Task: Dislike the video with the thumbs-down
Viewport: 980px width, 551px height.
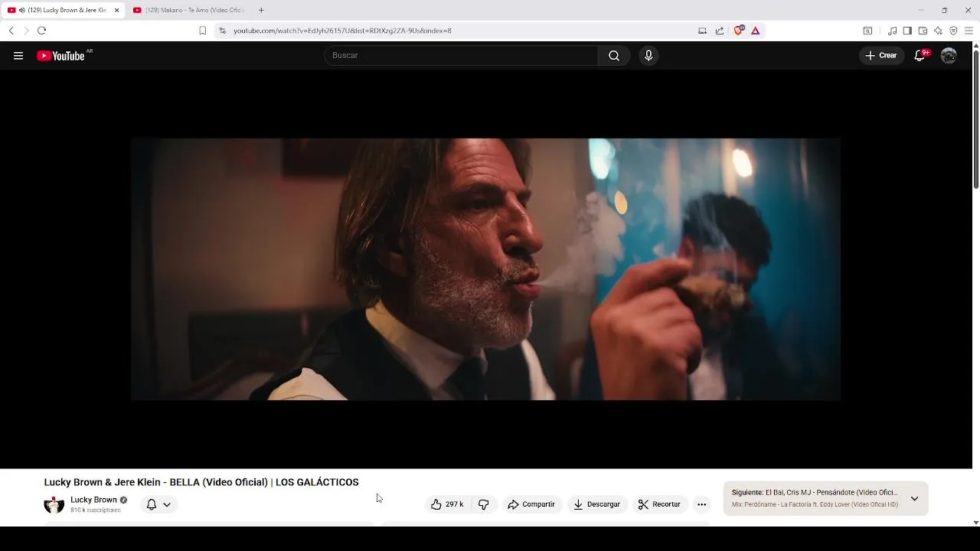Action: click(484, 504)
